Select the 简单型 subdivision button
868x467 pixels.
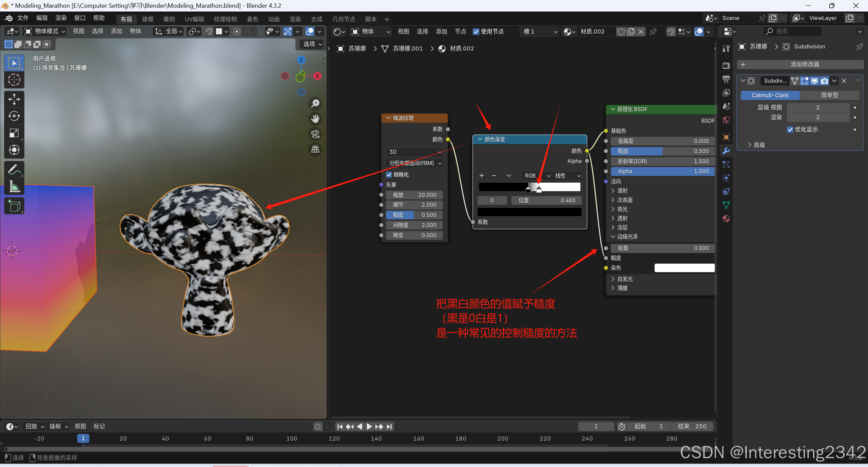[x=829, y=95]
